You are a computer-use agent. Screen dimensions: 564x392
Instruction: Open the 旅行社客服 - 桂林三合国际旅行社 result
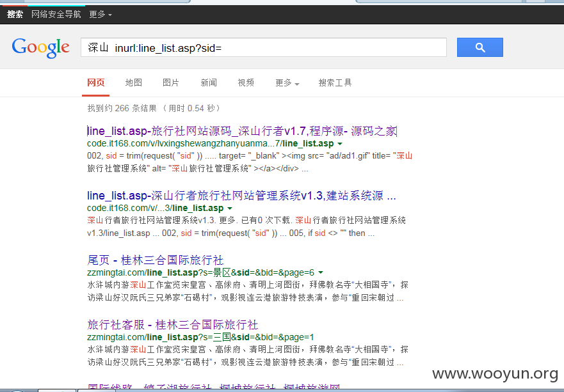(x=173, y=325)
